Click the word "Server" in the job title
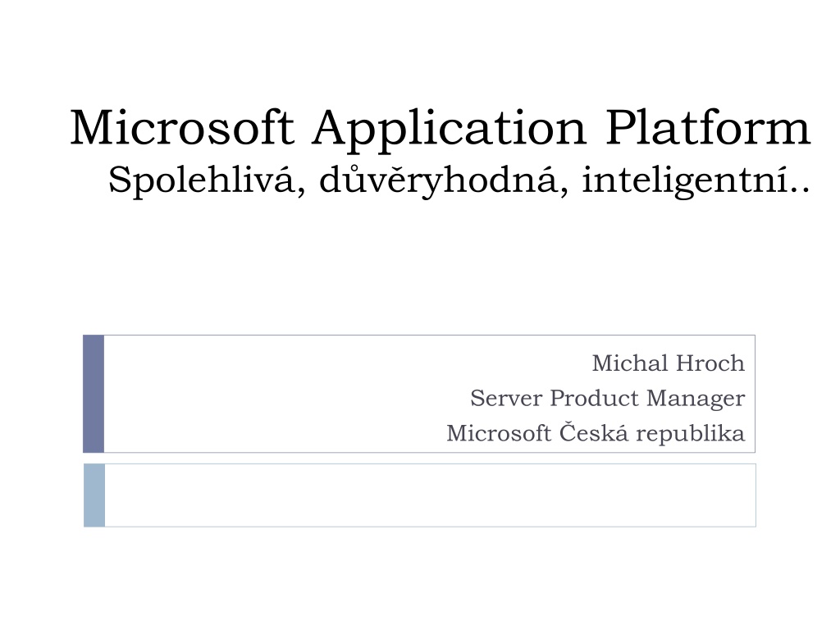The height and width of the screenshot is (630, 840). point(506,398)
